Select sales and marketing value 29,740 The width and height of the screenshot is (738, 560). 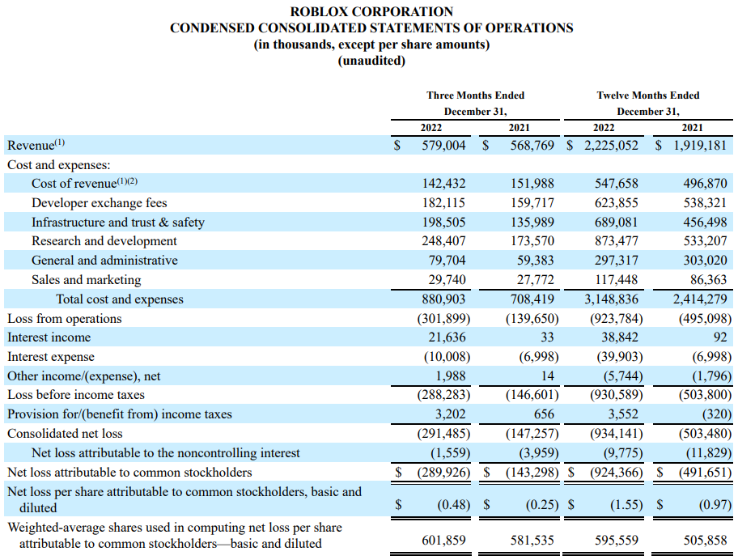point(447,279)
